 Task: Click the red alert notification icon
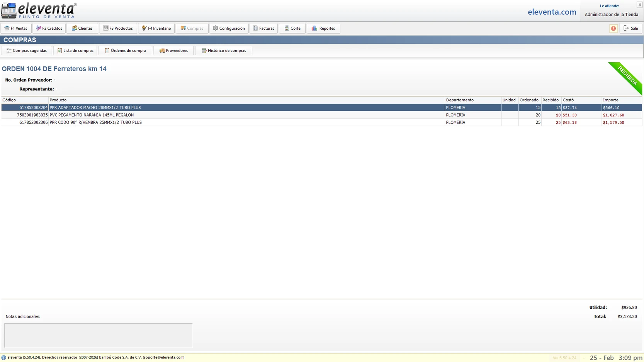(x=613, y=28)
